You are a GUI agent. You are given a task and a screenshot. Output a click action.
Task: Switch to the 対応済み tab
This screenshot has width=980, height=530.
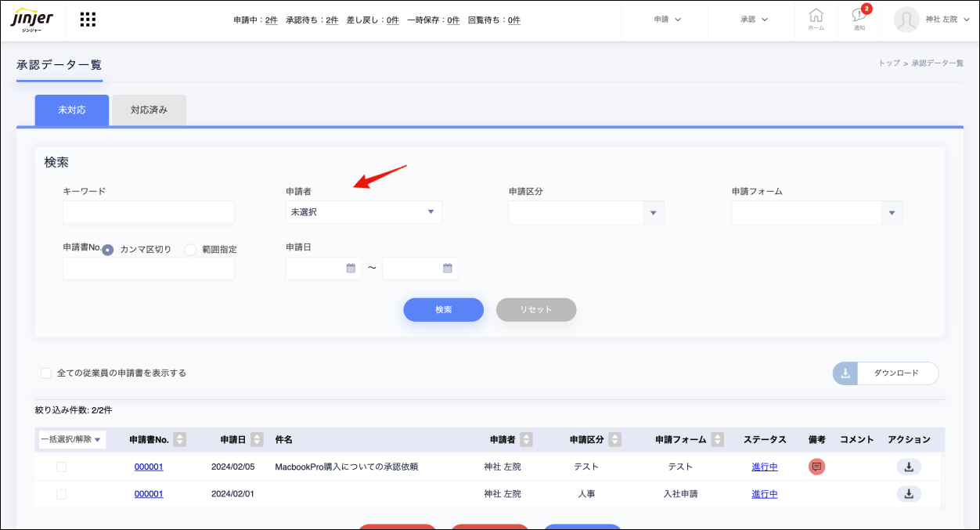point(149,110)
